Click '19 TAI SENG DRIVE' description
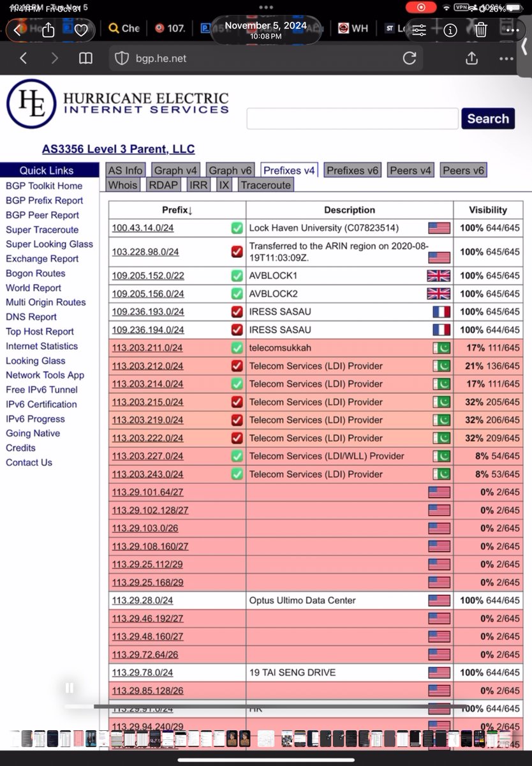The width and height of the screenshot is (532, 766). pos(292,673)
